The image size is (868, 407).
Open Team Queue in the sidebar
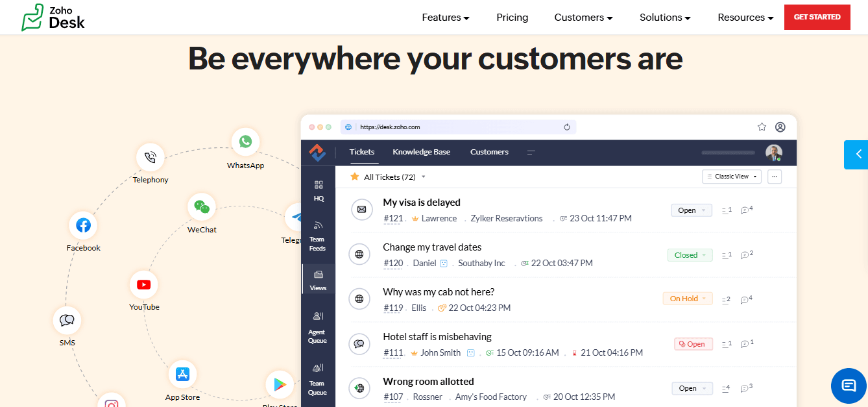pos(318,379)
